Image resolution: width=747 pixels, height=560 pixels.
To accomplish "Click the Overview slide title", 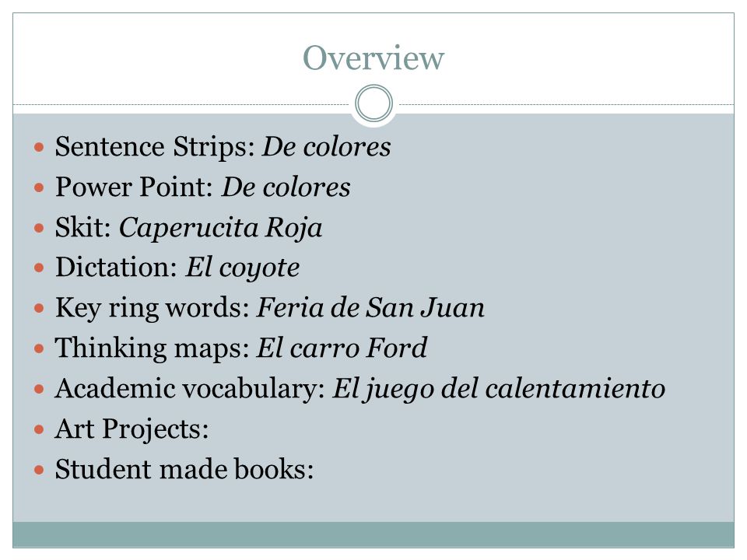I will pyautogui.click(x=373, y=58).
